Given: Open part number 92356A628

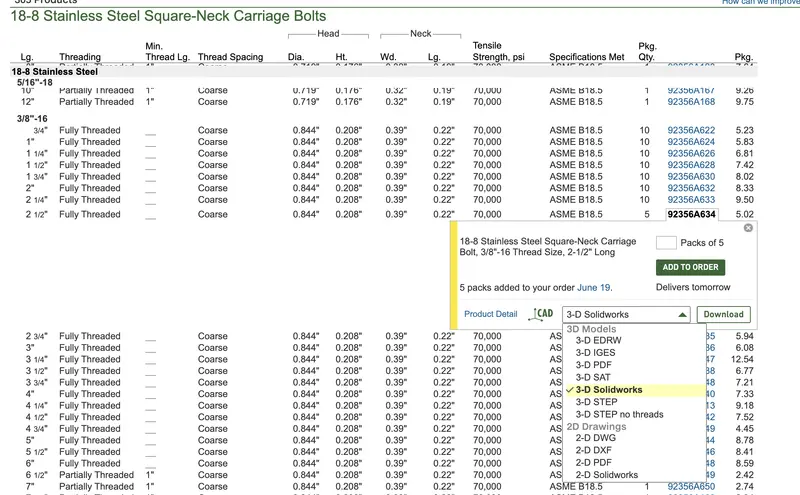Looking at the screenshot, I should click(x=691, y=165).
